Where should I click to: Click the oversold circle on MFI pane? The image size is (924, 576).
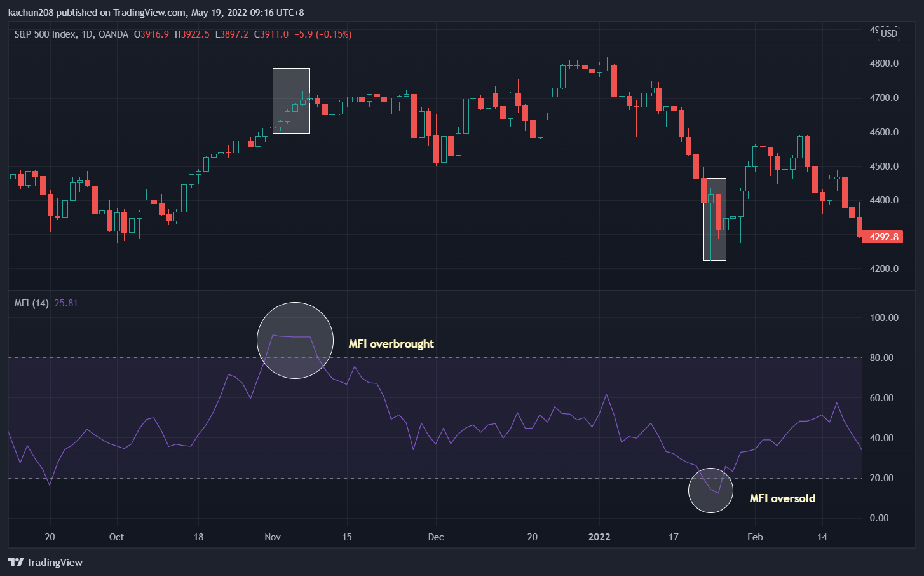coord(710,490)
